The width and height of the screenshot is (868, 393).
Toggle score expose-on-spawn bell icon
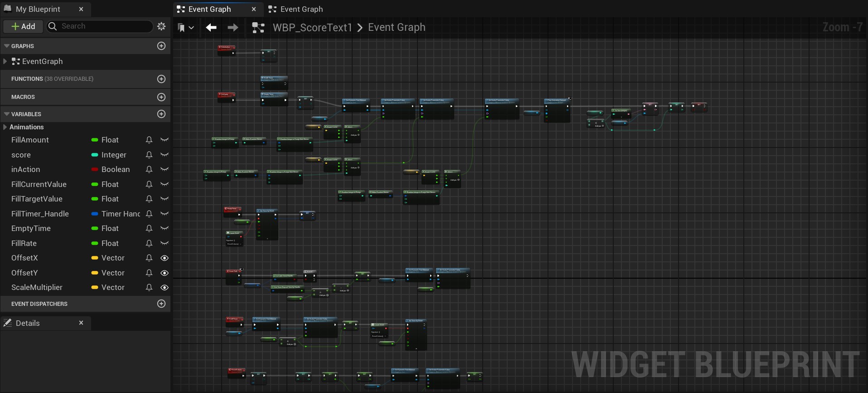point(149,155)
